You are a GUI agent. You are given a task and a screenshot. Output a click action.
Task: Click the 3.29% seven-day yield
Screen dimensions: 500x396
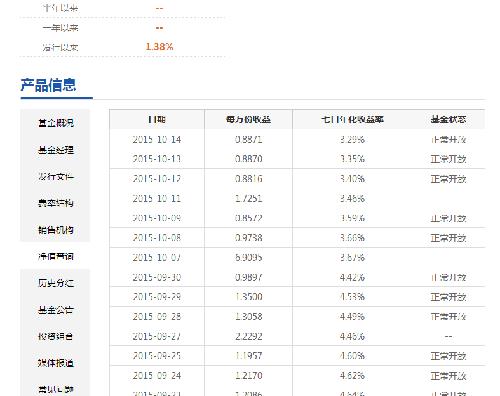pos(352,139)
